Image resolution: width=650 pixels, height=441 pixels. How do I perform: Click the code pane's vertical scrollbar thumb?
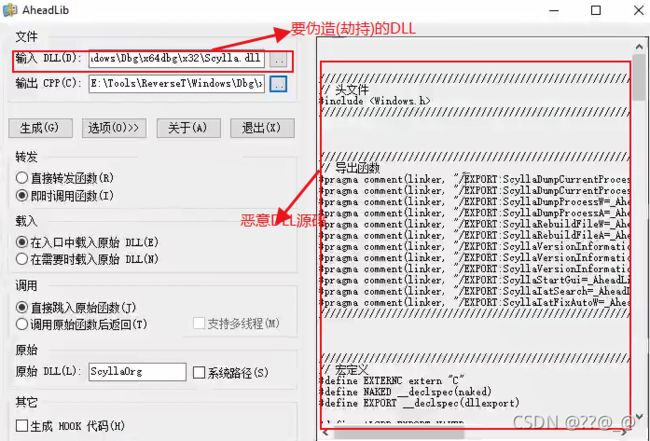click(640, 77)
